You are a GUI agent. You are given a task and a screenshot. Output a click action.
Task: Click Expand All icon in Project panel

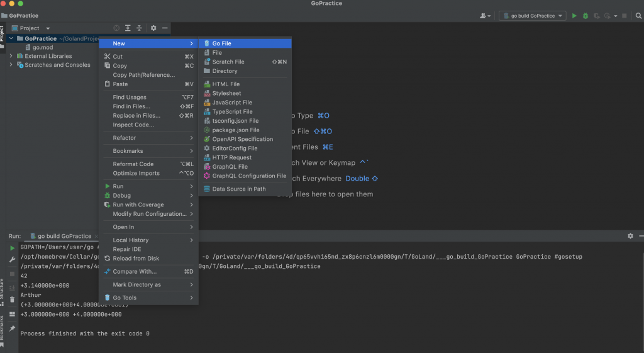(x=128, y=28)
